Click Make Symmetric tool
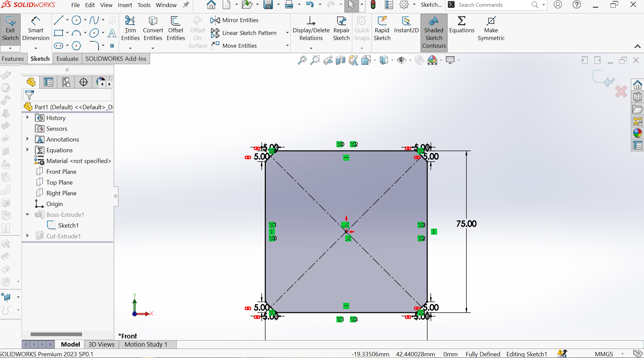644x358 pixels. pos(491,29)
